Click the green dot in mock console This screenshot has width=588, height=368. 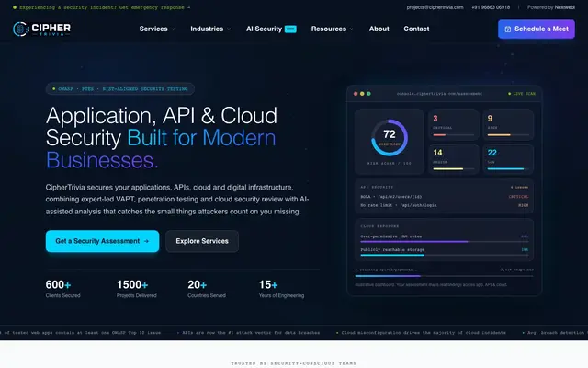click(x=368, y=94)
